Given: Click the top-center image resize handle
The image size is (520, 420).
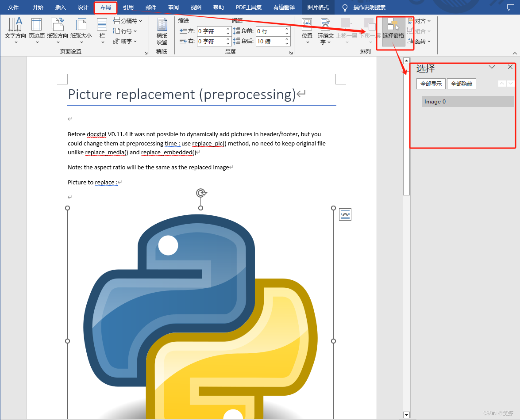Looking at the screenshot, I should pyautogui.click(x=200, y=208).
